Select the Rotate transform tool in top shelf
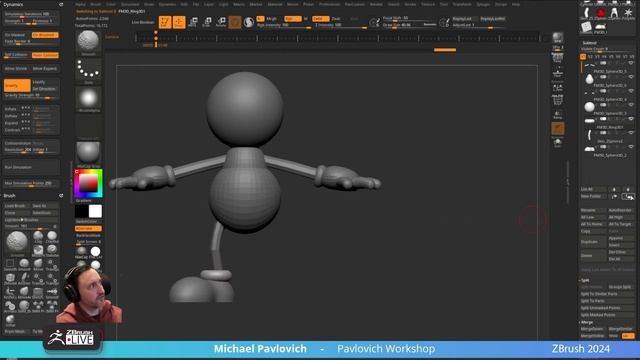Viewport: 640px width, 360px height. tap(221, 22)
